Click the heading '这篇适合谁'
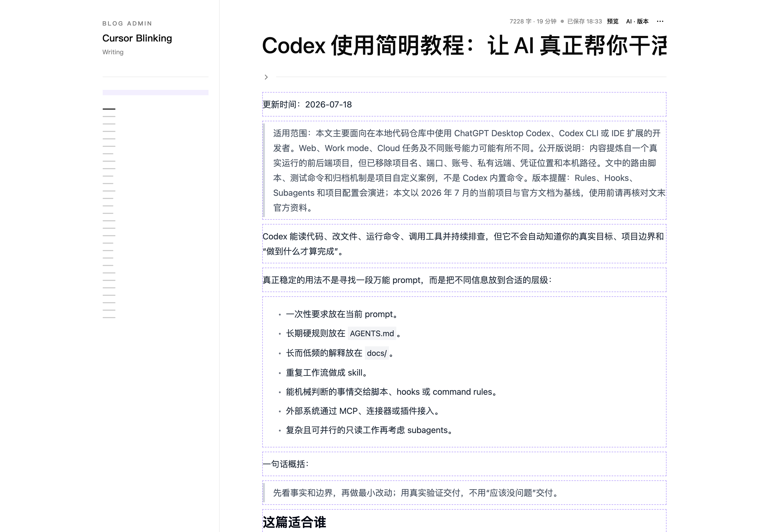Screen dimensions: 766x532 [294, 522]
